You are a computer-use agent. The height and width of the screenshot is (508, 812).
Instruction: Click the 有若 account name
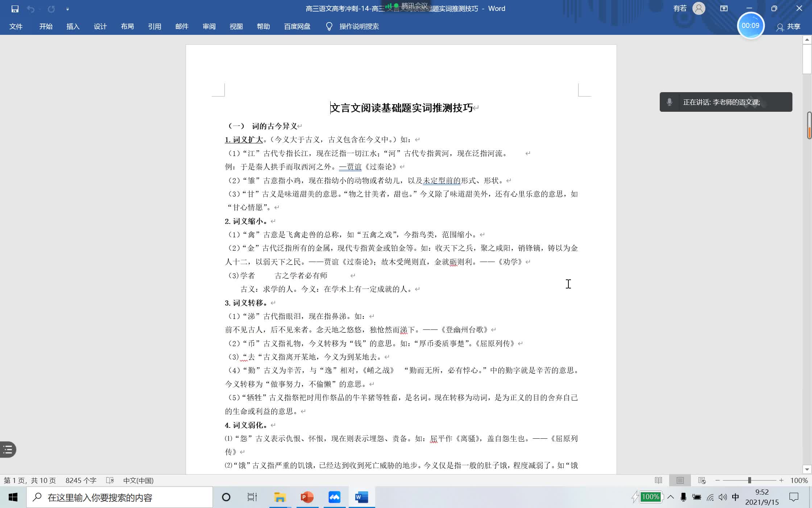[x=680, y=8]
